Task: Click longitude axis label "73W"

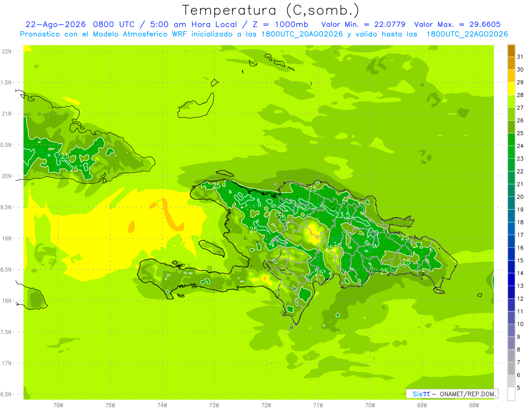Action: 214,405
